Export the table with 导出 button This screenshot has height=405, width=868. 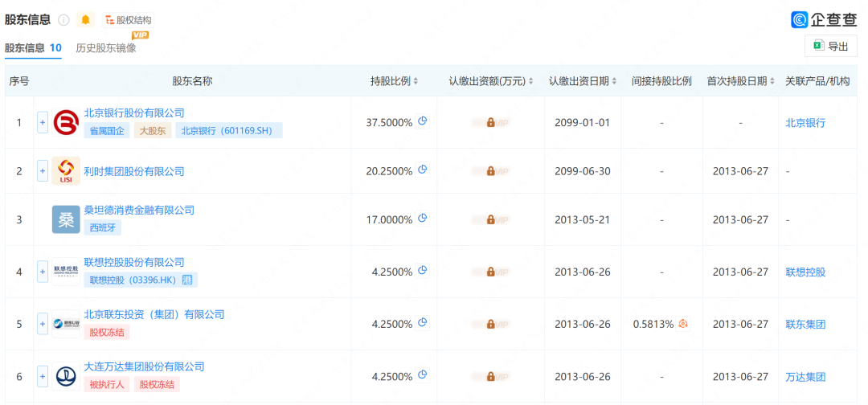pyautogui.click(x=831, y=47)
